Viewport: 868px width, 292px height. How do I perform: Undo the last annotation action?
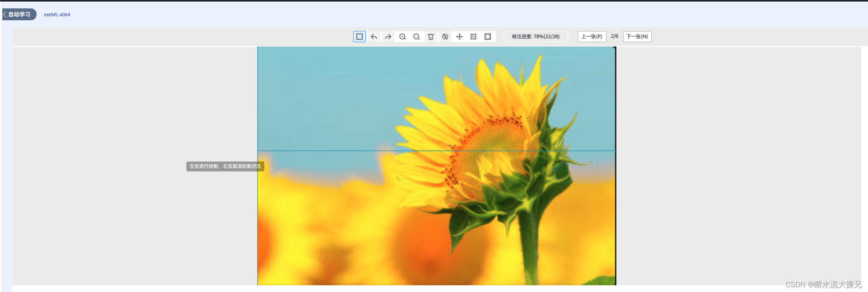[374, 37]
